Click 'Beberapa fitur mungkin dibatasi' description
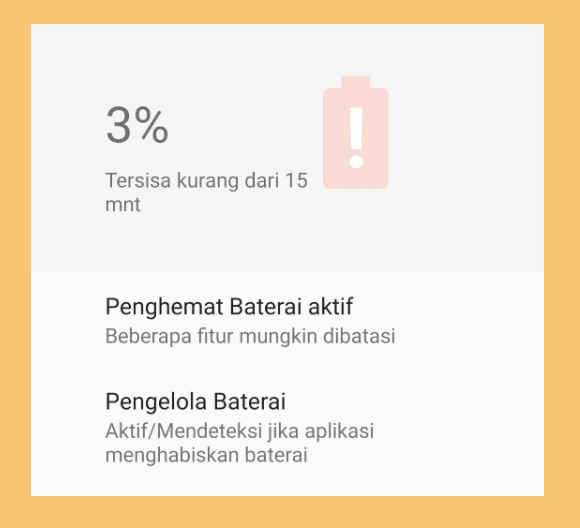 (x=250, y=336)
